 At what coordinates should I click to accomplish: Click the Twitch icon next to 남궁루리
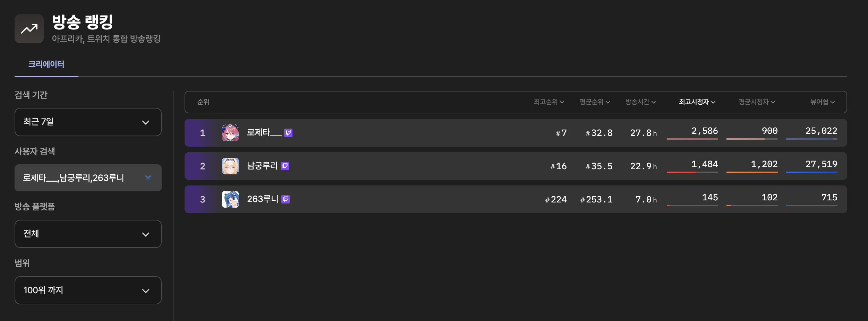(x=285, y=166)
